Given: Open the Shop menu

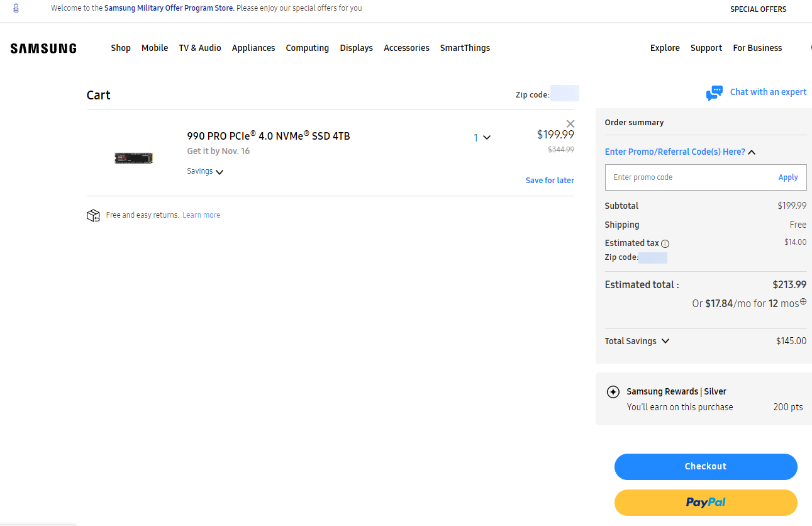Looking at the screenshot, I should point(121,48).
